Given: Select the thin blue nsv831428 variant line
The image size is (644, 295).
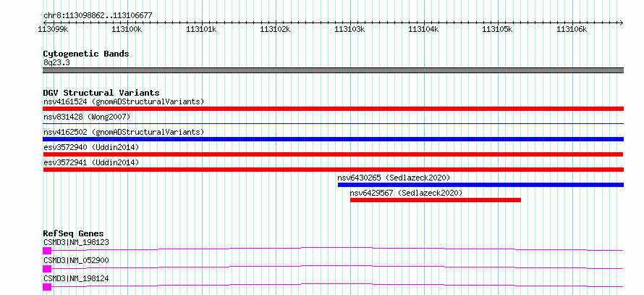Looking at the screenshot, I should pyautogui.click(x=334, y=123).
